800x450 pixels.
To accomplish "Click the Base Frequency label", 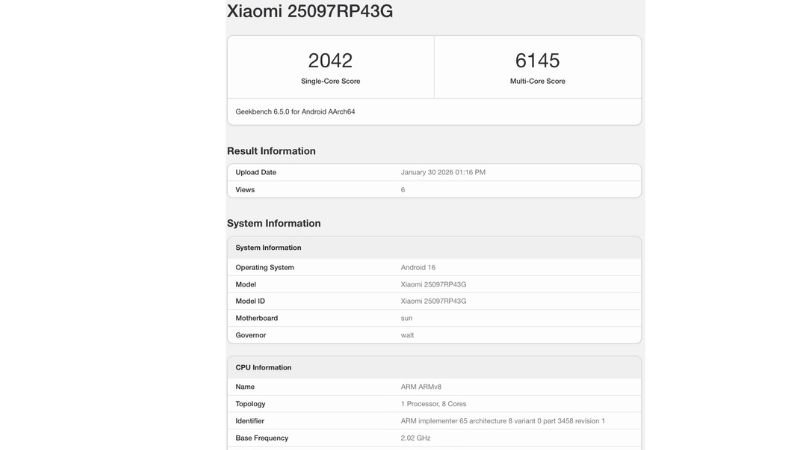I will 262,438.
